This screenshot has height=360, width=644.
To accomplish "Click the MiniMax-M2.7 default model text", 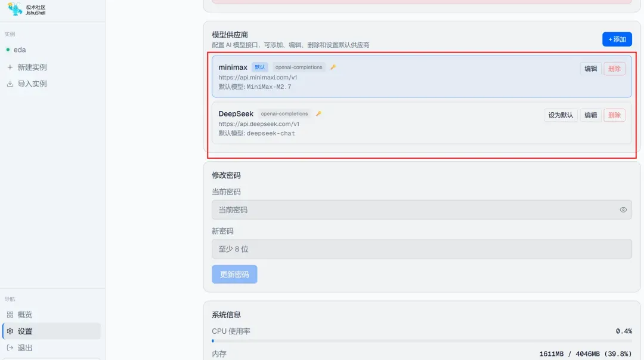I will tap(269, 87).
